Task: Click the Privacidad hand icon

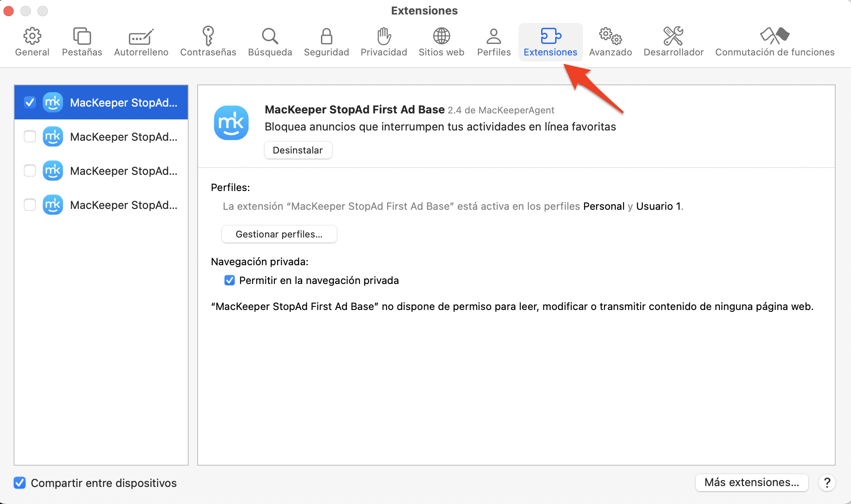Action: click(383, 36)
